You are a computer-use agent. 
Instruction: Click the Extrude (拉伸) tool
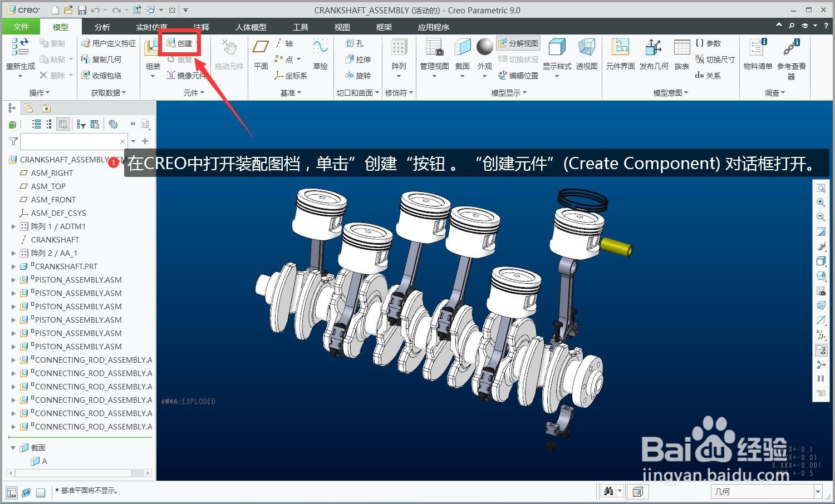[x=357, y=60]
